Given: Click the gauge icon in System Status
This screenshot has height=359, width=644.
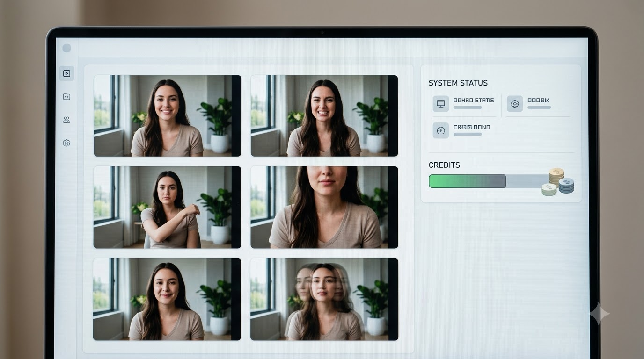Looking at the screenshot, I should (x=441, y=130).
